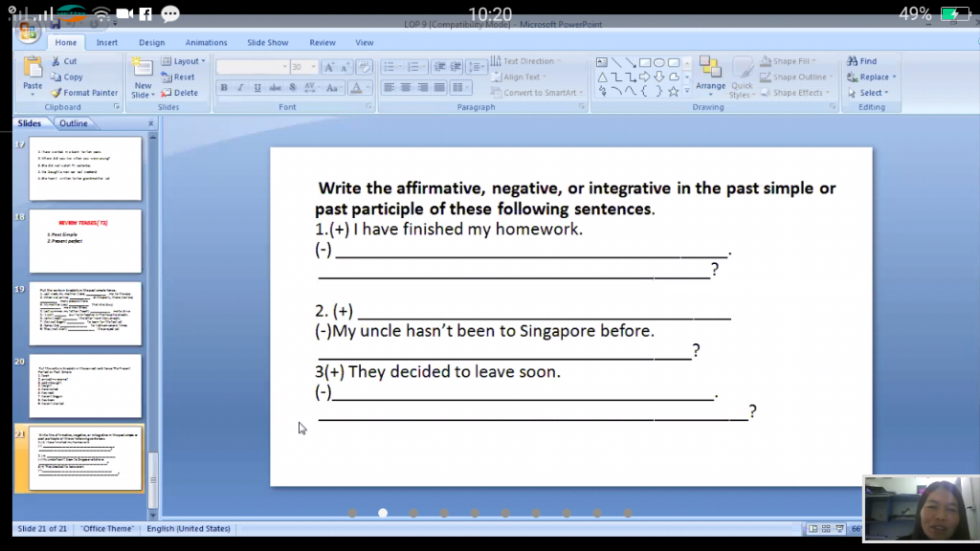The image size is (980, 551).
Task: Select slide 20 thumbnail
Action: (x=85, y=386)
